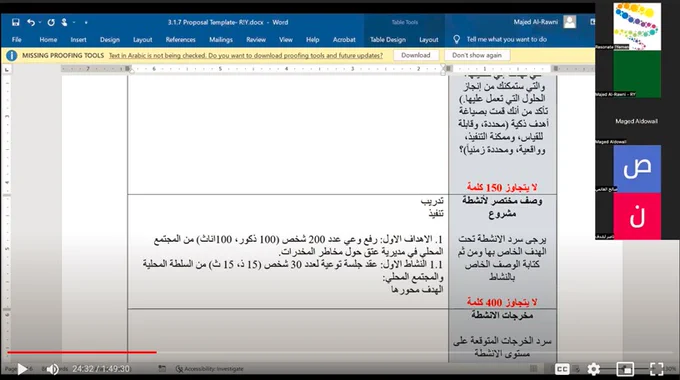The image size is (680, 380).
Task: Click the video Play button
Action: 23,369
